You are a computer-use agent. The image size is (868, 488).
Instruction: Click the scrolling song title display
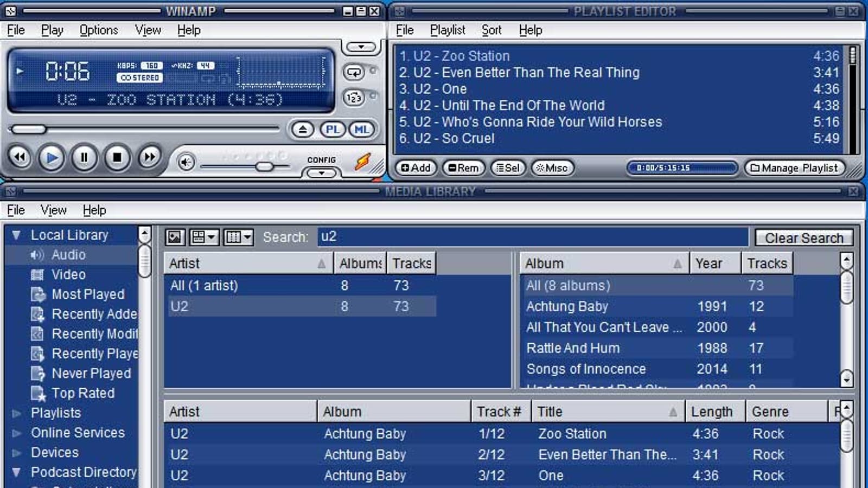tap(170, 100)
